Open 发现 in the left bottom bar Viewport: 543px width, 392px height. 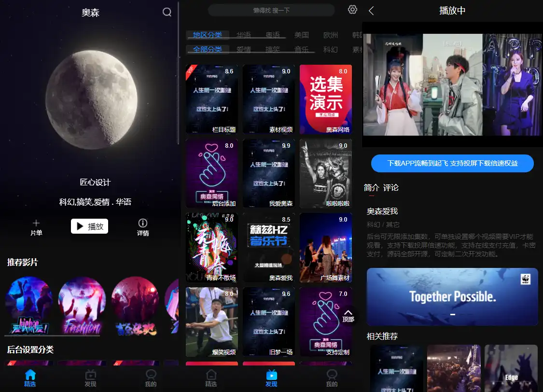point(90,378)
